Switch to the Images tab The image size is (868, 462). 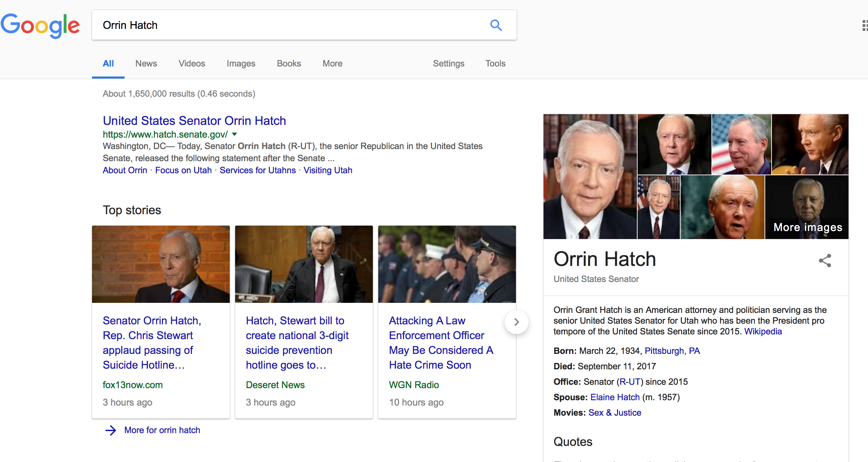241,63
